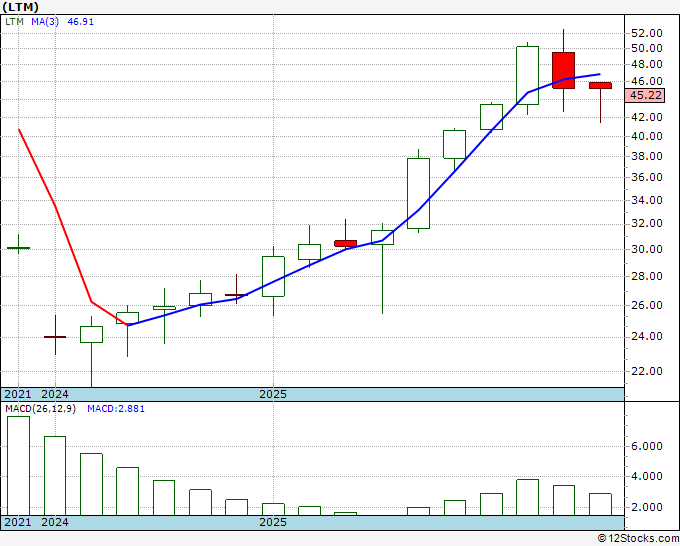Click the 2024 marker on price chart axis
The height and width of the screenshot is (546, 680).
tap(56, 395)
